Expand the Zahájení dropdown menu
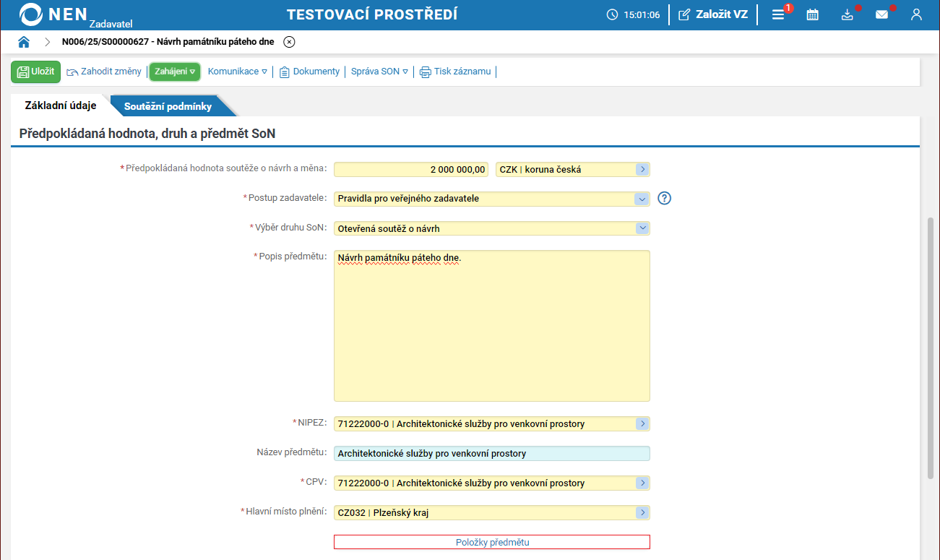 coord(175,72)
